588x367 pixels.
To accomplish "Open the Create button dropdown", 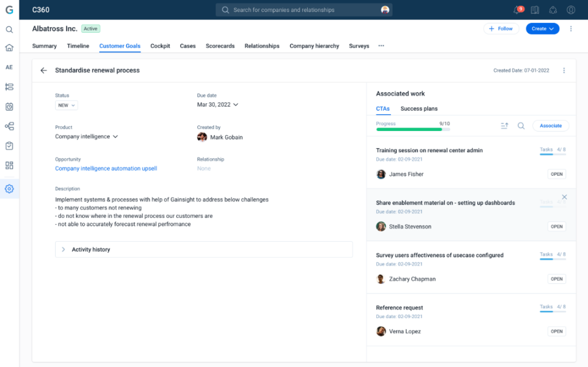I will pos(542,29).
